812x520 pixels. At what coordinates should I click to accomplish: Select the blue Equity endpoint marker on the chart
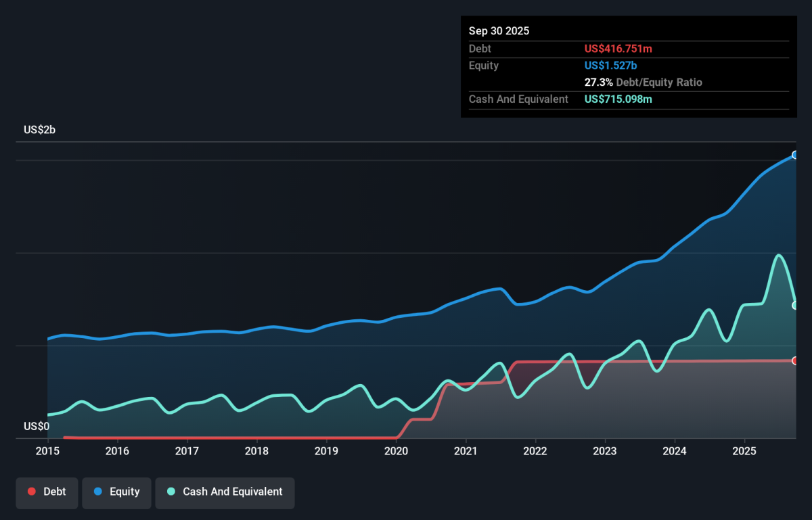coord(793,155)
